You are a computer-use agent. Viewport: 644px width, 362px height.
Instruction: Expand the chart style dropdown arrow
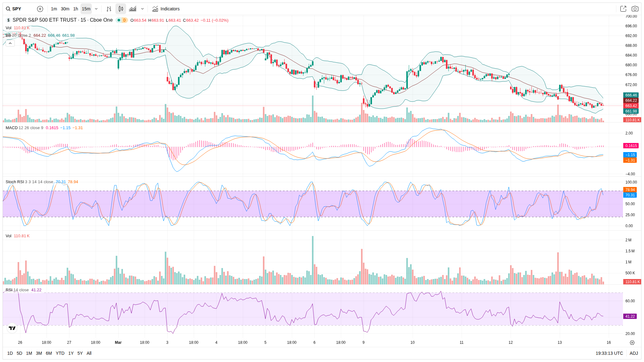[x=142, y=9]
